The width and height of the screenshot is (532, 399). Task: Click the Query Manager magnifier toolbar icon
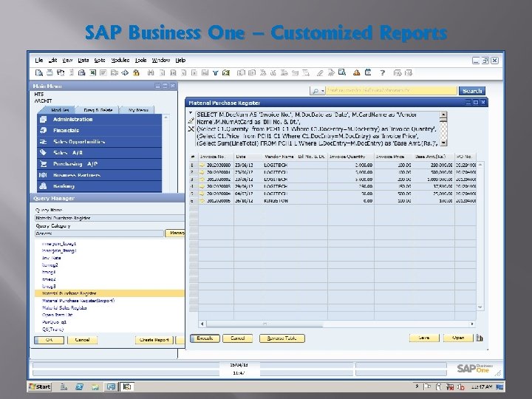tap(341, 72)
